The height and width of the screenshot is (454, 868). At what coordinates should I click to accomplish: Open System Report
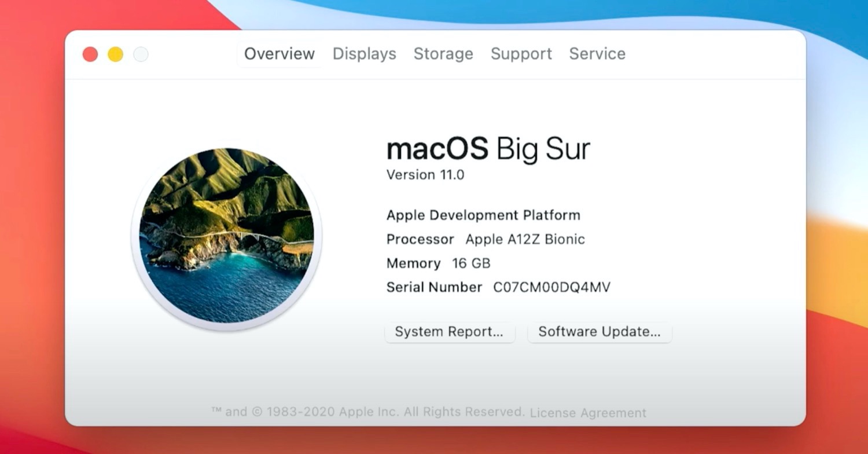pyautogui.click(x=449, y=332)
